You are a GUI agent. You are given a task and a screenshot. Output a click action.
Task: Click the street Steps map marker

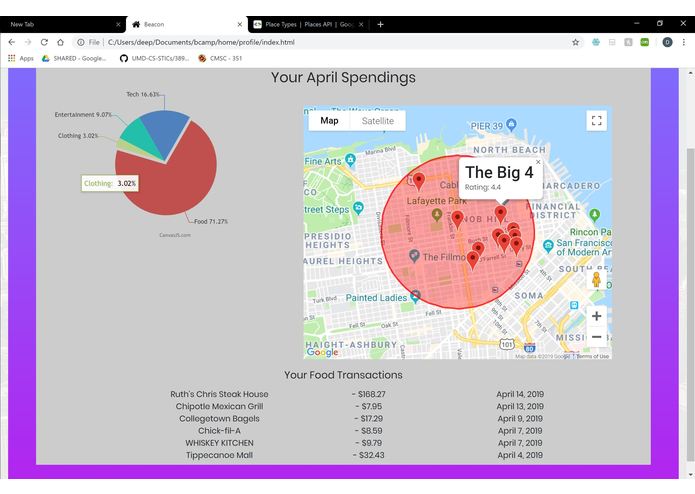point(359,207)
